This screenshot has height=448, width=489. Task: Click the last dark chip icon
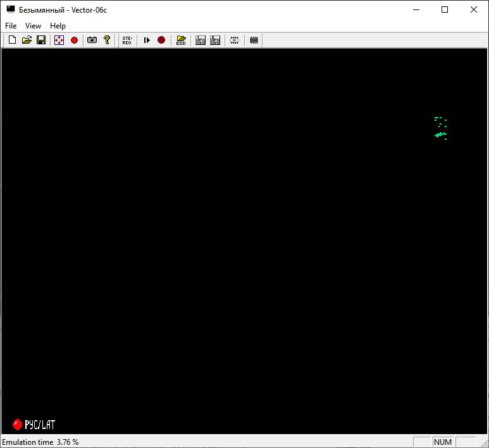coord(254,40)
